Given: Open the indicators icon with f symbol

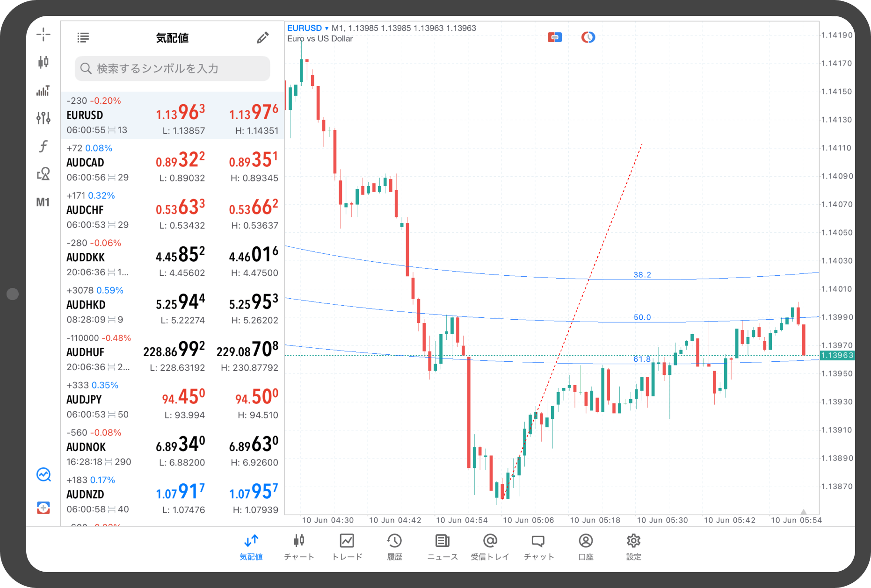Looking at the screenshot, I should click(x=43, y=146).
